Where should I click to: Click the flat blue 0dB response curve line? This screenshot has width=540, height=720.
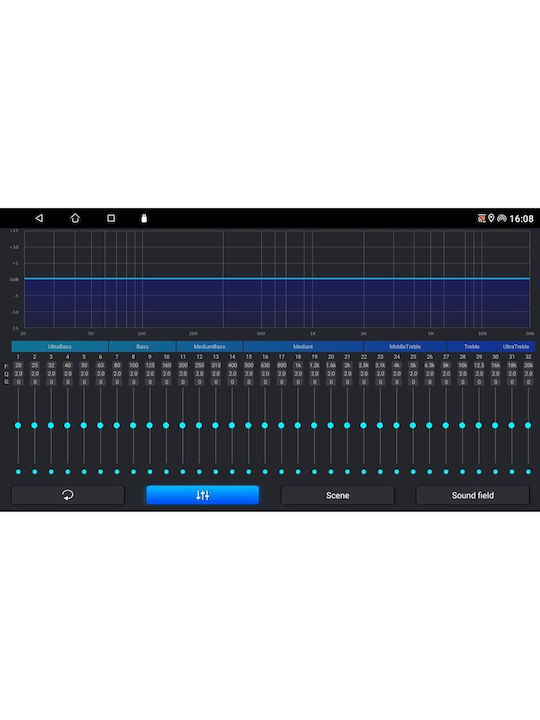(x=277, y=279)
